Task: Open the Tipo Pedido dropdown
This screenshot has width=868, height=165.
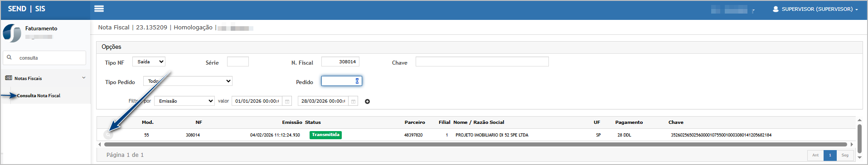Action: tap(188, 81)
